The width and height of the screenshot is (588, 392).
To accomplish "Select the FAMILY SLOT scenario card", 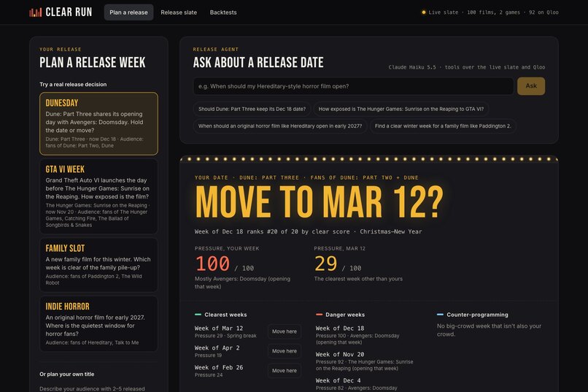I will pyautogui.click(x=98, y=265).
